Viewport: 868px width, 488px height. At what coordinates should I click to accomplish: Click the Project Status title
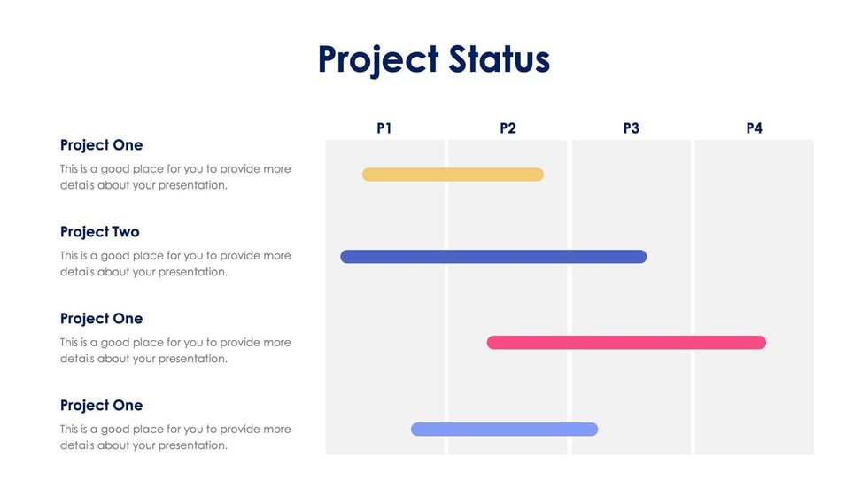434,60
